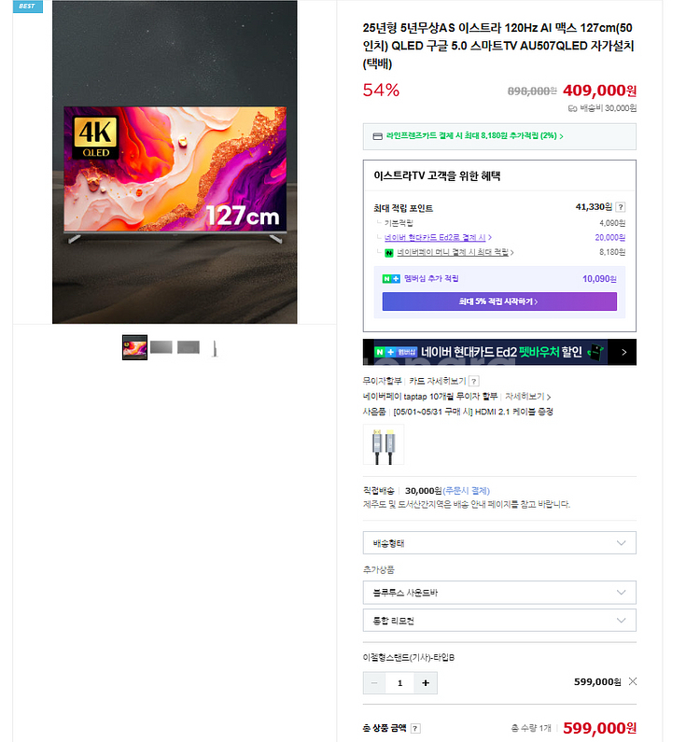Click the help icon beside 총 상품 금액

click(415, 728)
